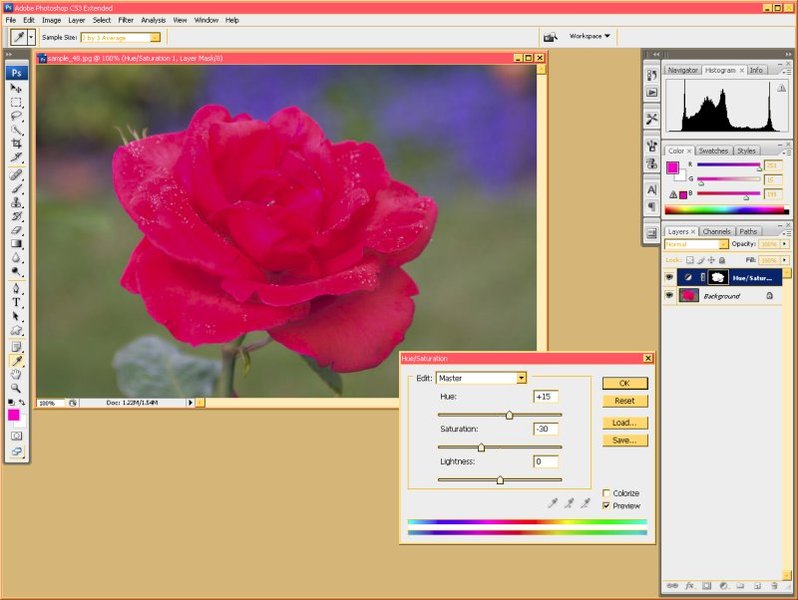Select the Pen tool
Image resolution: width=798 pixels, height=600 pixels.
tap(16, 289)
